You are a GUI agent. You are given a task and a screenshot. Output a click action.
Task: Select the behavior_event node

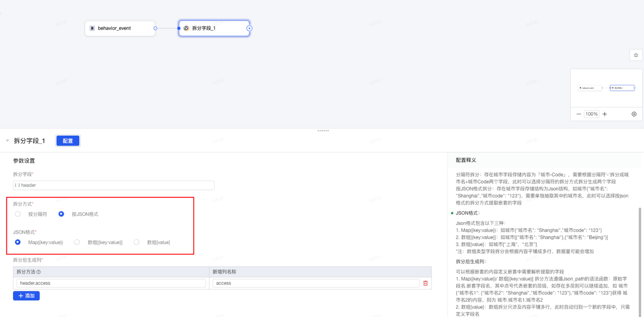click(x=120, y=28)
